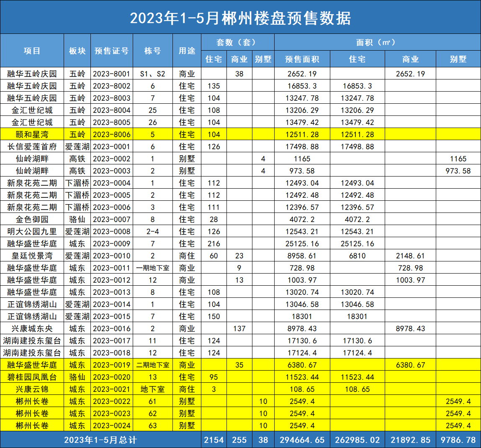The height and width of the screenshot is (448, 481).
Task: Select the 预售面积 sub-header
Action: pyautogui.click(x=302, y=59)
